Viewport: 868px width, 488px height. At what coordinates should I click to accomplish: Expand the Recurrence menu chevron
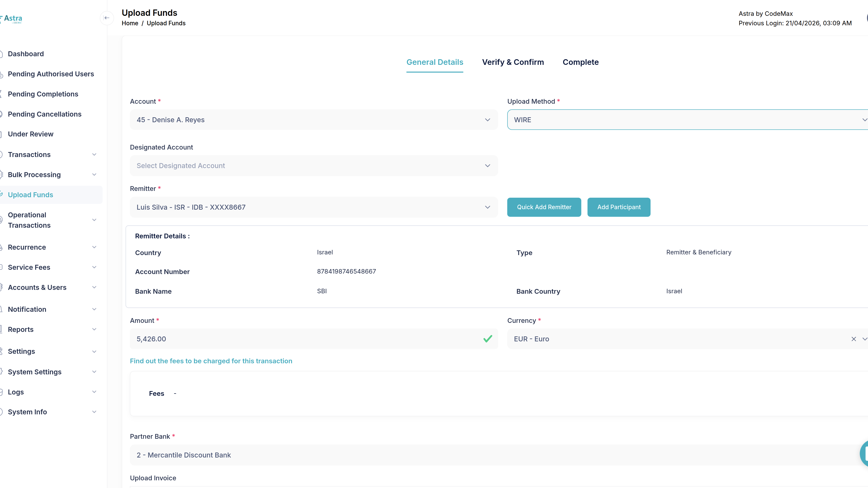pyautogui.click(x=94, y=247)
